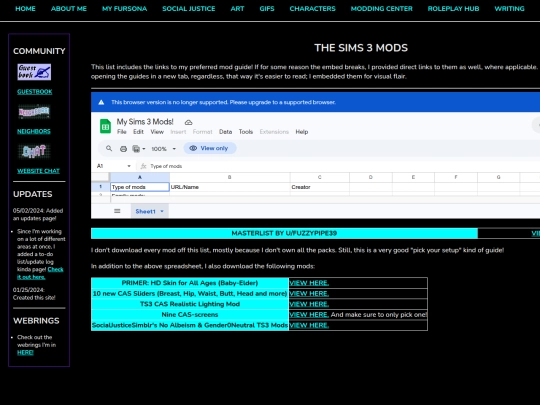Open the Data menu in Sheets
Image resolution: width=540 pixels, height=405 pixels.
pyautogui.click(x=226, y=132)
